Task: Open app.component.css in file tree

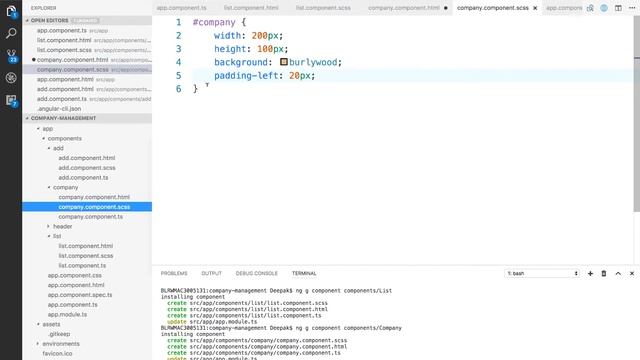Action: pyautogui.click(x=74, y=276)
